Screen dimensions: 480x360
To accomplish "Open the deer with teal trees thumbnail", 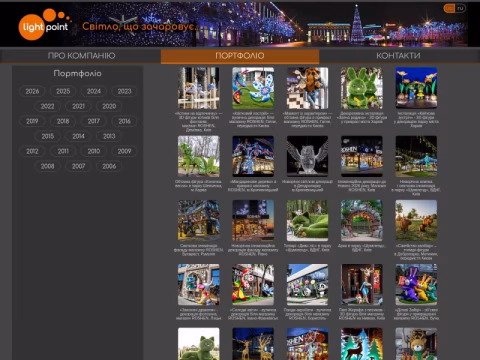I will click(x=362, y=344).
